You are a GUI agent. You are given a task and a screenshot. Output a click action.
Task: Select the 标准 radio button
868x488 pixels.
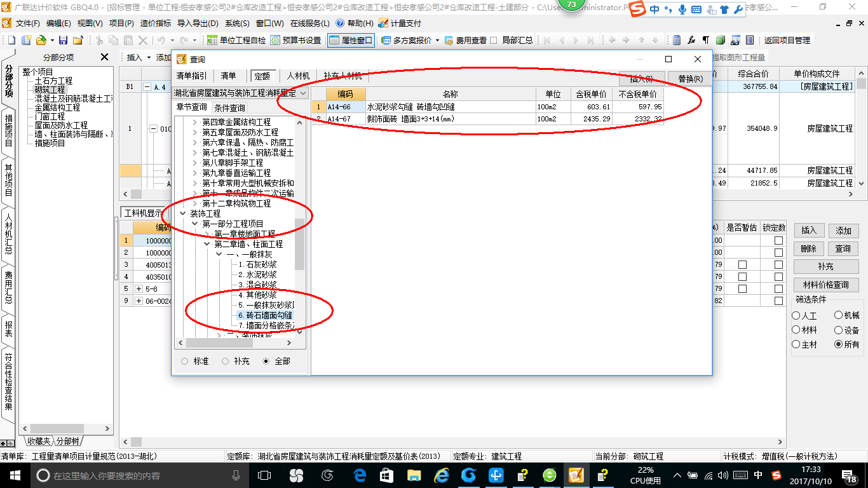coord(185,361)
